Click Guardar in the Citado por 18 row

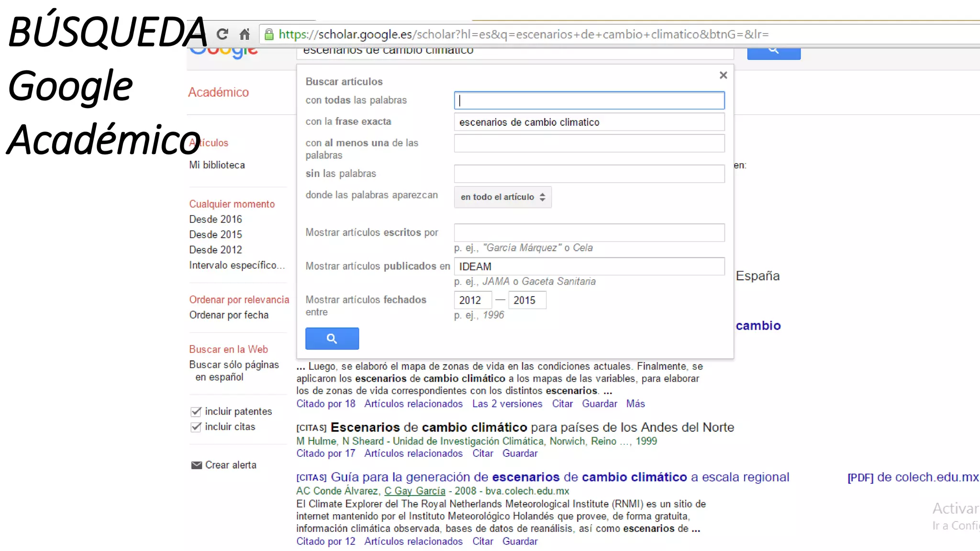tap(600, 404)
